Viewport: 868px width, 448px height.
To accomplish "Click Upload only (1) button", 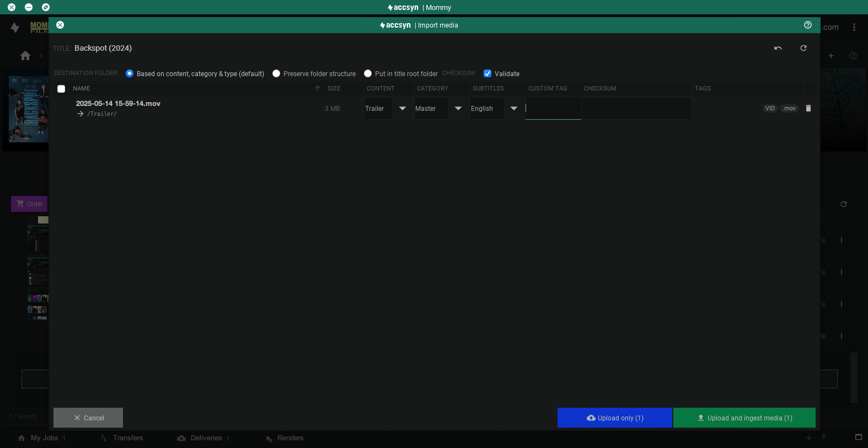I will point(615,418).
